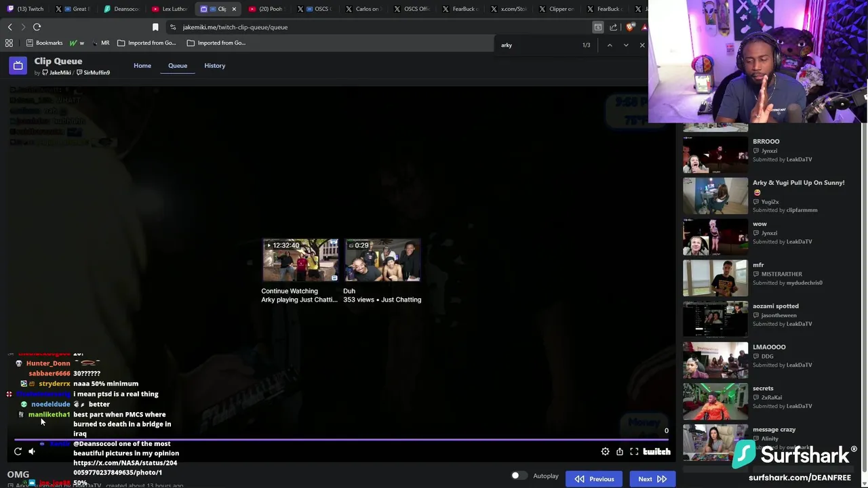Open the SirMuffin9 author link
The width and height of the screenshot is (868, 488).
coord(94,73)
